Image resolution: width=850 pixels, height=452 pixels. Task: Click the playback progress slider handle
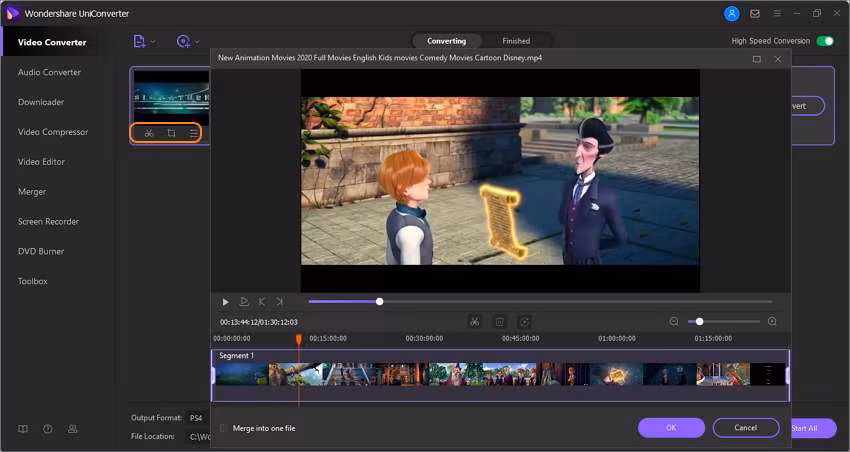(379, 301)
